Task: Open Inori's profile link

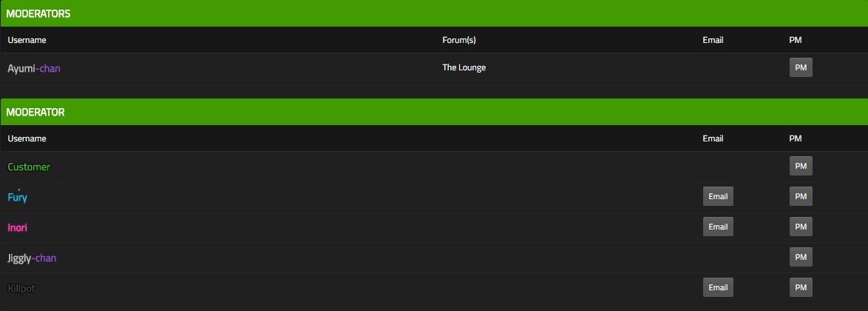Action: (x=18, y=227)
